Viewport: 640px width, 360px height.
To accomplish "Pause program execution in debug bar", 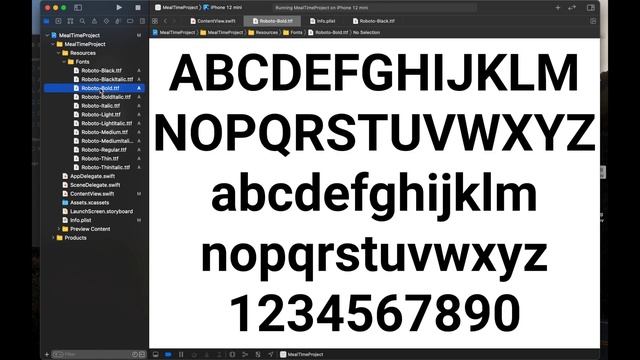I will 181,354.
